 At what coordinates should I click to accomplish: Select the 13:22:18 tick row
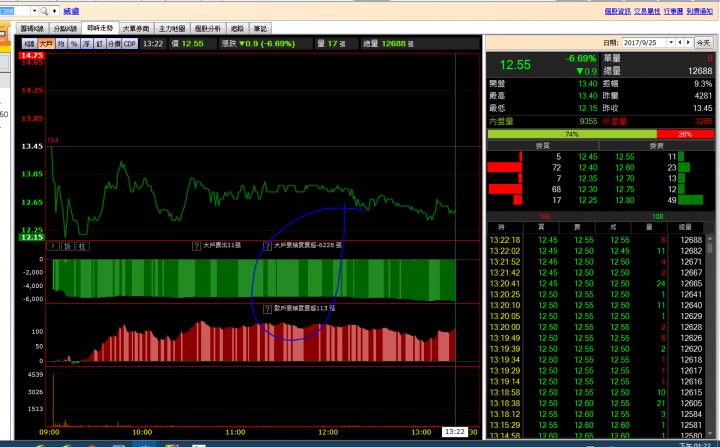coord(596,240)
